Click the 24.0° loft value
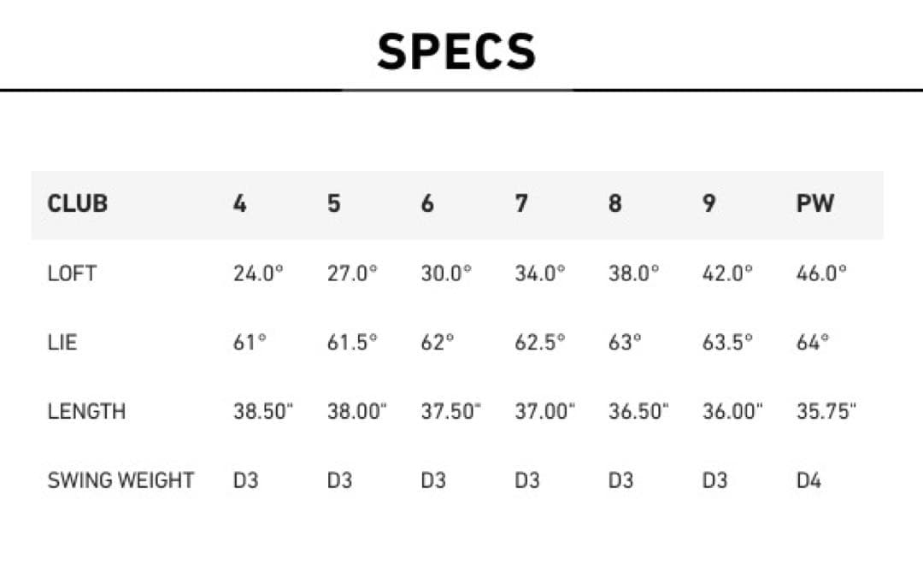The image size is (923, 588). click(258, 273)
